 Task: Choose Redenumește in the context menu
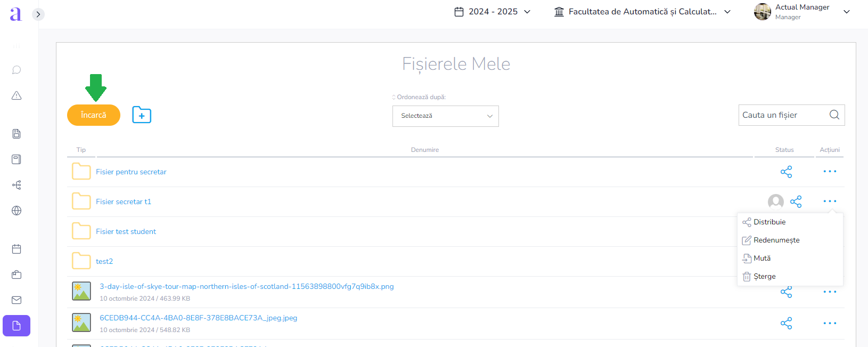click(x=776, y=240)
